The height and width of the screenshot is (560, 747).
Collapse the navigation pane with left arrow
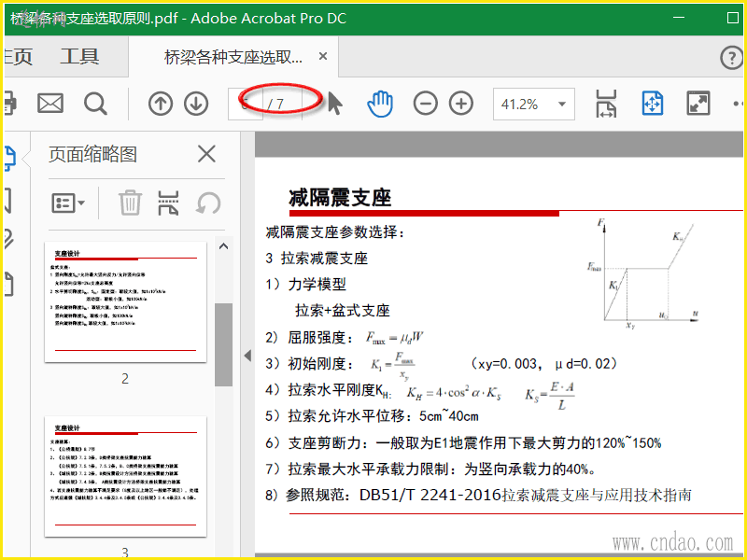pyautogui.click(x=247, y=356)
